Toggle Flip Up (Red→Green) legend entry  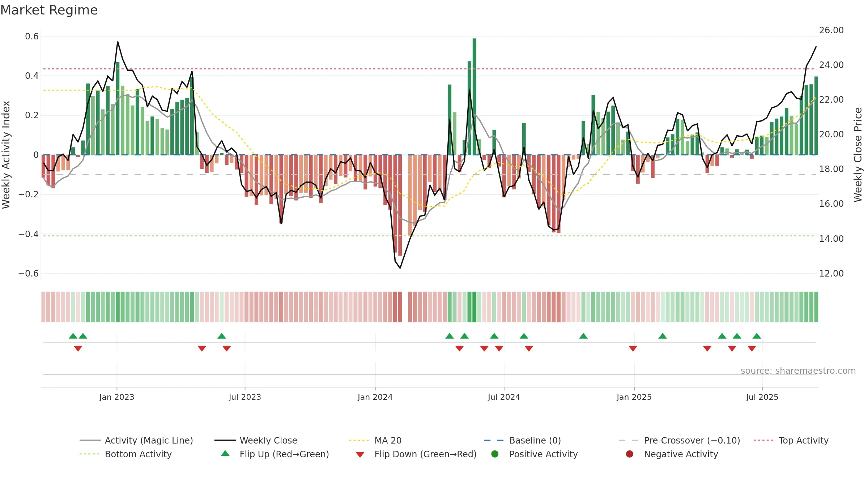click(275, 454)
